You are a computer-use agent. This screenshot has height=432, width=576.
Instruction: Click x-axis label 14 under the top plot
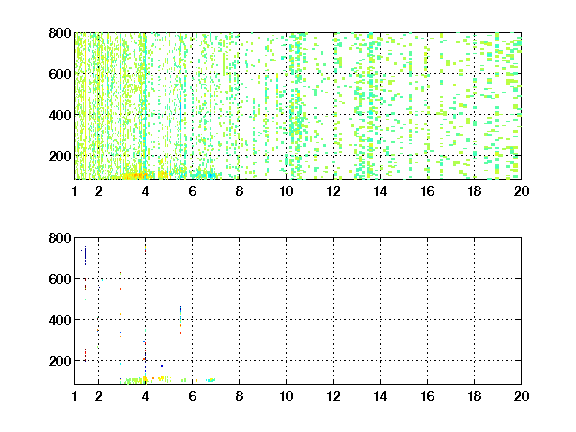point(380,191)
